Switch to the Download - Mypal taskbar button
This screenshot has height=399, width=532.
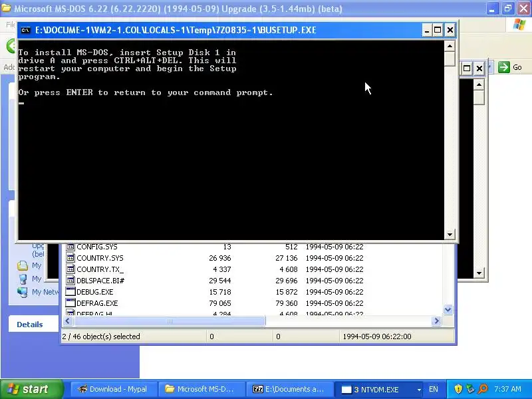point(114,389)
